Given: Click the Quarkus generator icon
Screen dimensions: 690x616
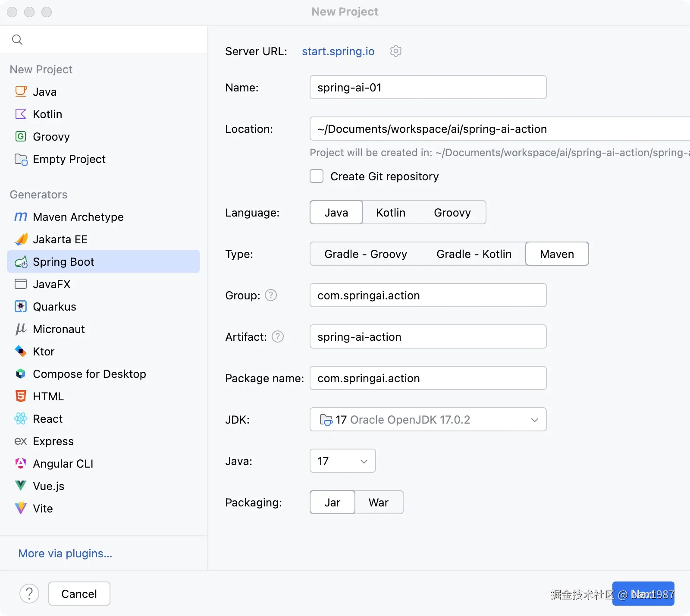Looking at the screenshot, I should [x=21, y=307].
